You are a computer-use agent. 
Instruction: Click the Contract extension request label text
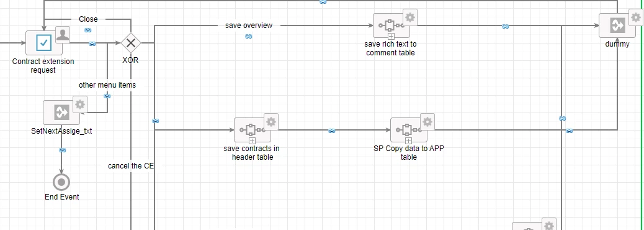coord(43,66)
